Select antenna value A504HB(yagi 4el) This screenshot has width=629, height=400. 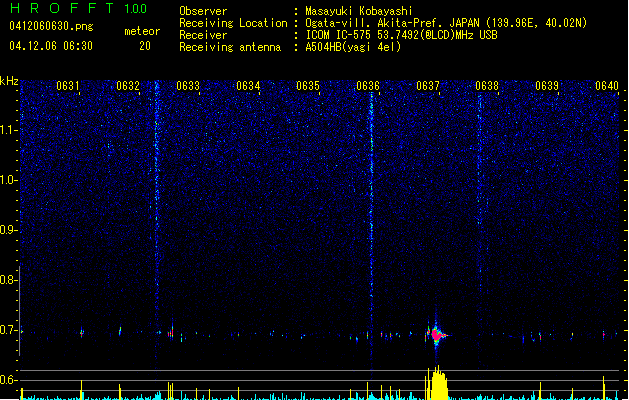click(x=353, y=47)
